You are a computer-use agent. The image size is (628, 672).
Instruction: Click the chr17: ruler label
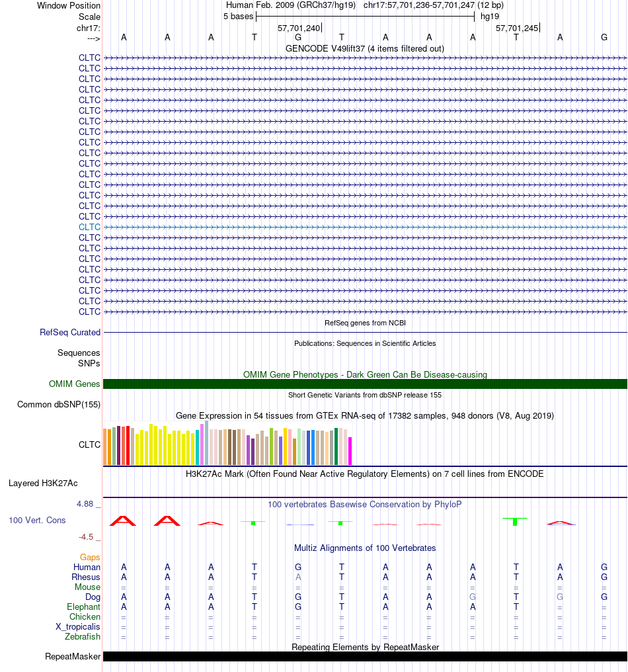(88, 28)
